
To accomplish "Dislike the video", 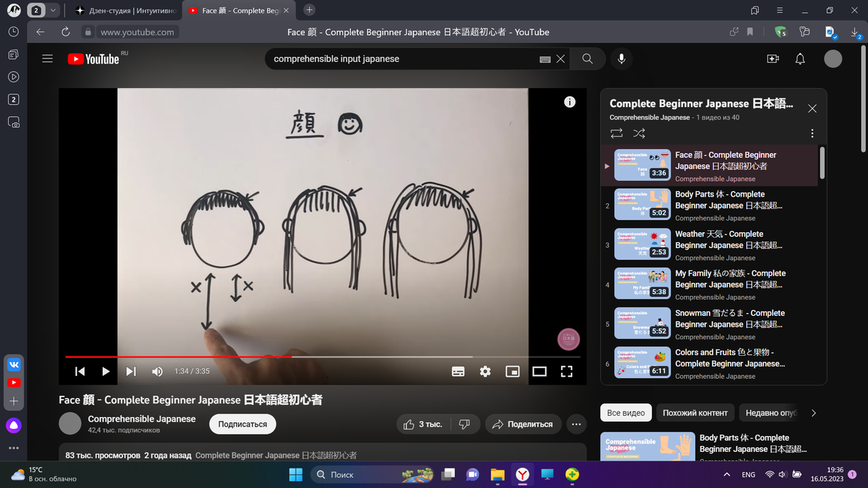I will pos(465,424).
